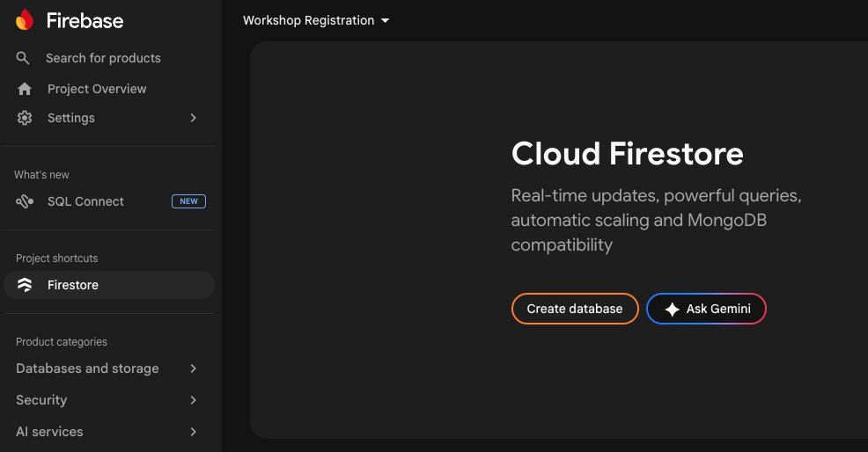Image resolution: width=868 pixels, height=452 pixels.
Task: Click the Firebase wordmark text
Action: 85,21
